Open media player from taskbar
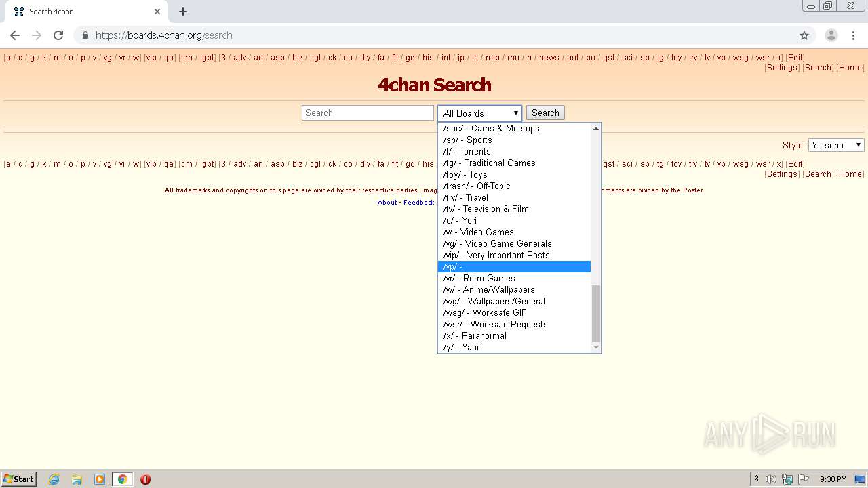 [100, 479]
